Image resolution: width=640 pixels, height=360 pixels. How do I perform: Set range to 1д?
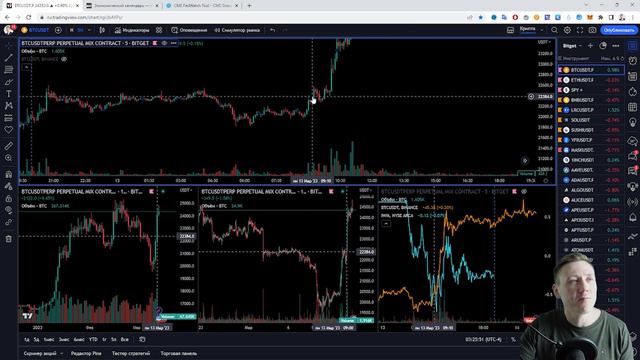point(27,340)
